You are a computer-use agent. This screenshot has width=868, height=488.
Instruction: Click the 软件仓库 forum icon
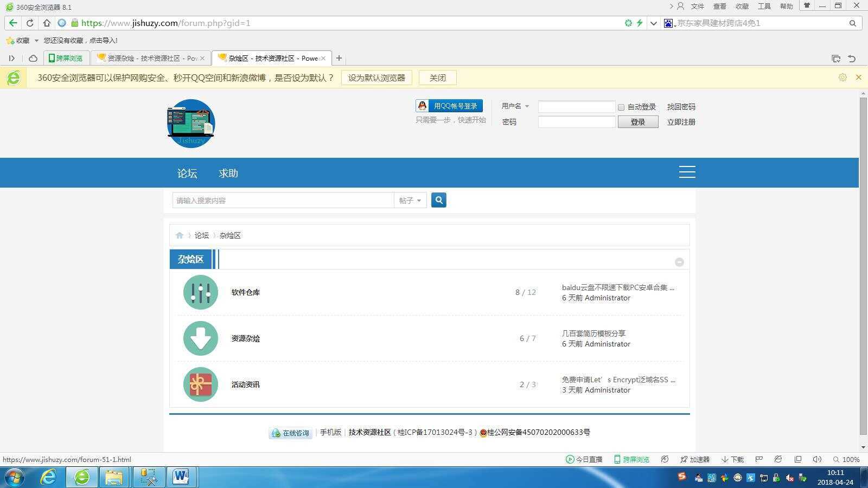click(200, 292)
